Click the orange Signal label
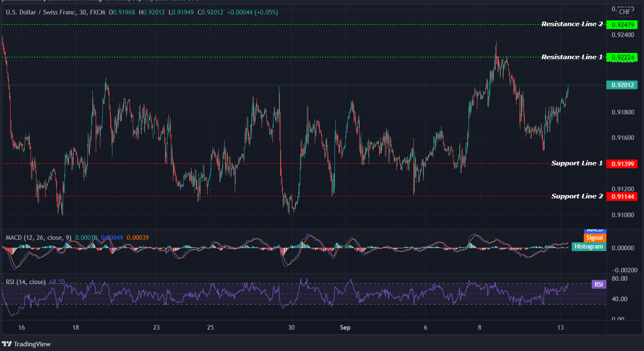This screenshot has width=644, height=351. pos(595,238)
